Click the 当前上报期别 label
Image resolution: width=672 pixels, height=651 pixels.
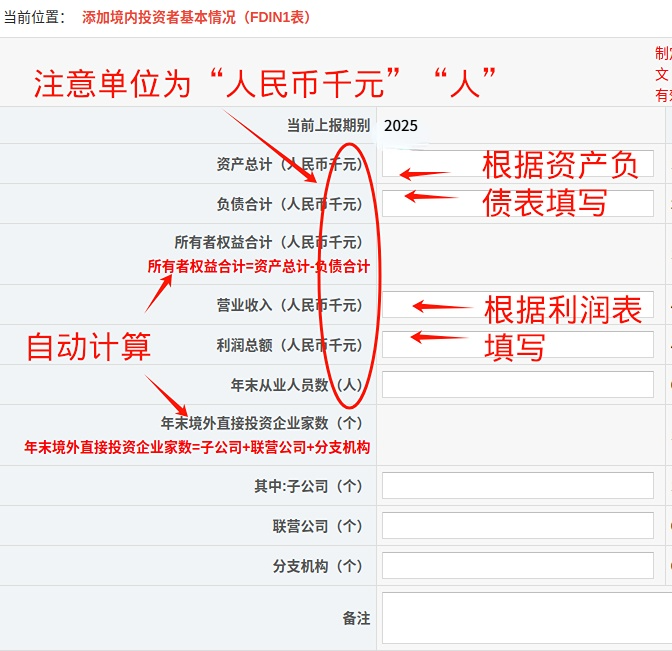(x=328, y=126)
